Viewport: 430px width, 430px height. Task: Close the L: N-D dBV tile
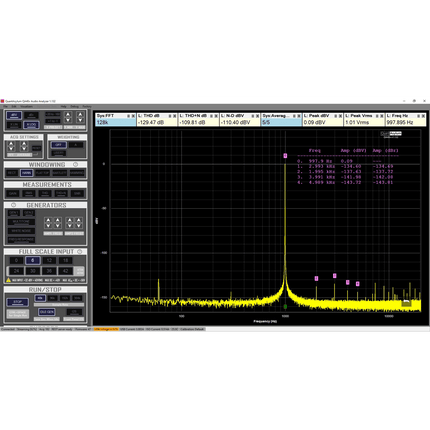tap(257, 116)
